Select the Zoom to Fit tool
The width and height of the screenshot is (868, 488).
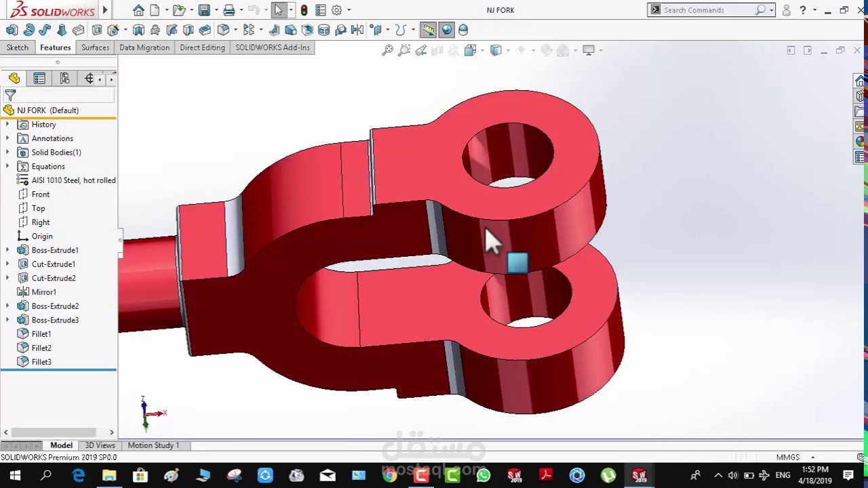tap(387, 49)
